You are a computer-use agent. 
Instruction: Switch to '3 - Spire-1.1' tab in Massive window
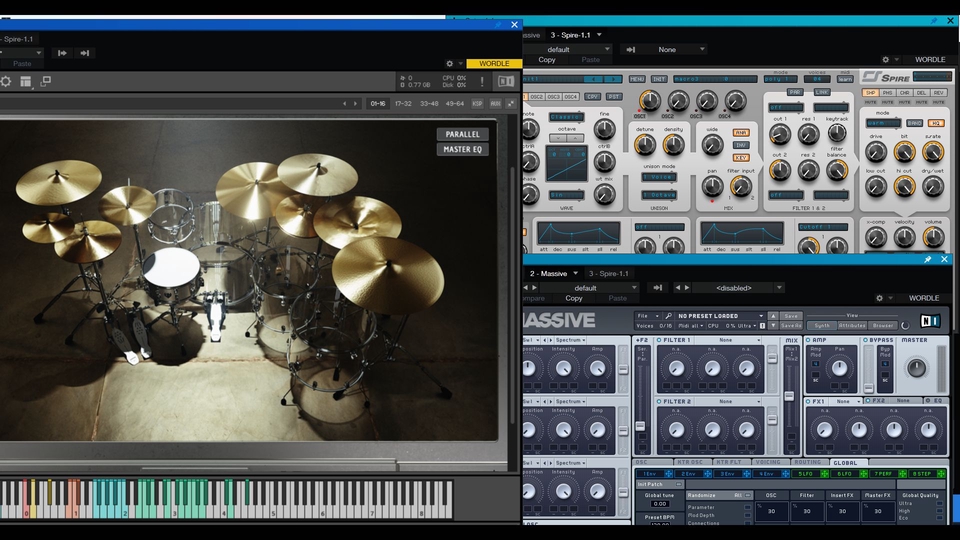[609, 274]
